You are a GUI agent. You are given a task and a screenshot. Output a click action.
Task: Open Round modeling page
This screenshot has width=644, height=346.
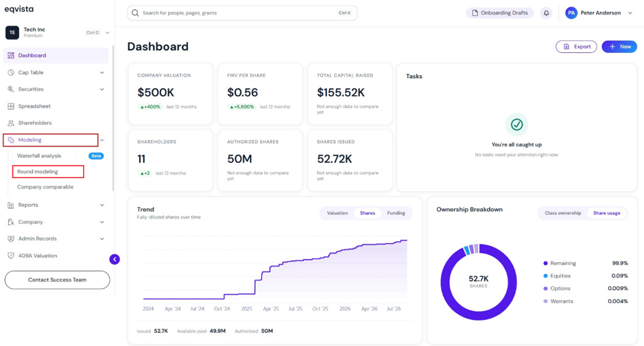pyautogui.click(x=37, y=171)
